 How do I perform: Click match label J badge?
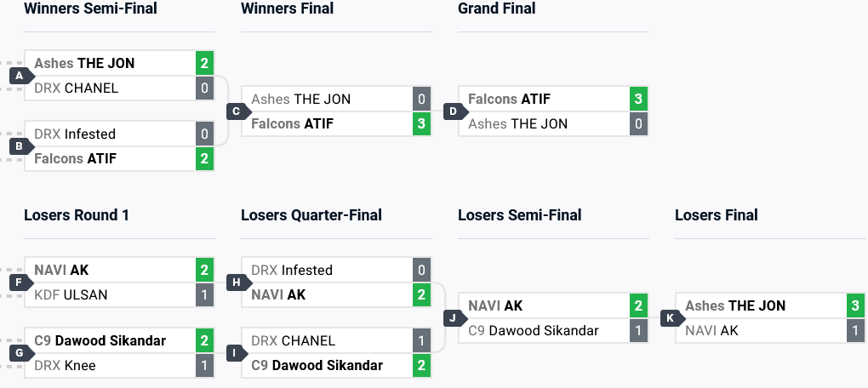(x=454, y=318)
